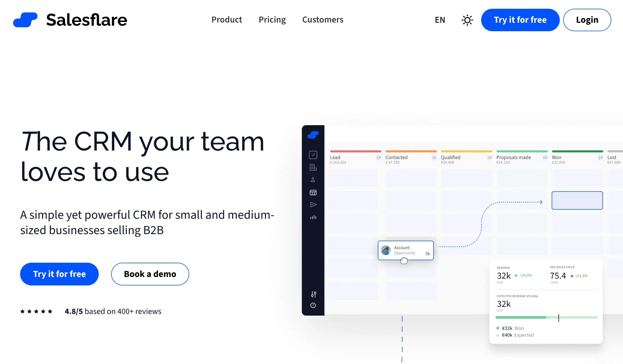Viewport: 623px width, 364px height.
Task: Click the € 164.202 Lead total
Action: point(338,162)
